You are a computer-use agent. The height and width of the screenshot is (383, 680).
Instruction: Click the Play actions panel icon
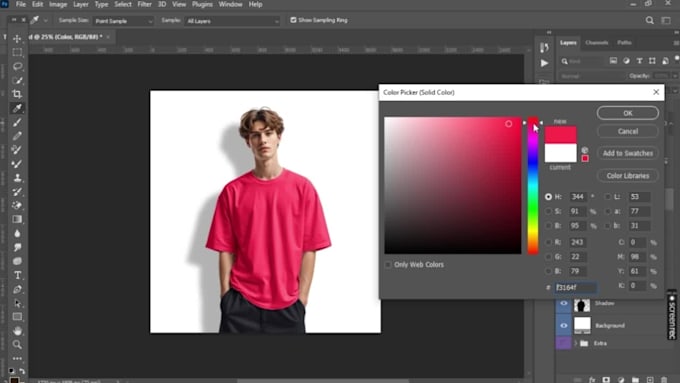pyautogui.click(x=544, y=63)
